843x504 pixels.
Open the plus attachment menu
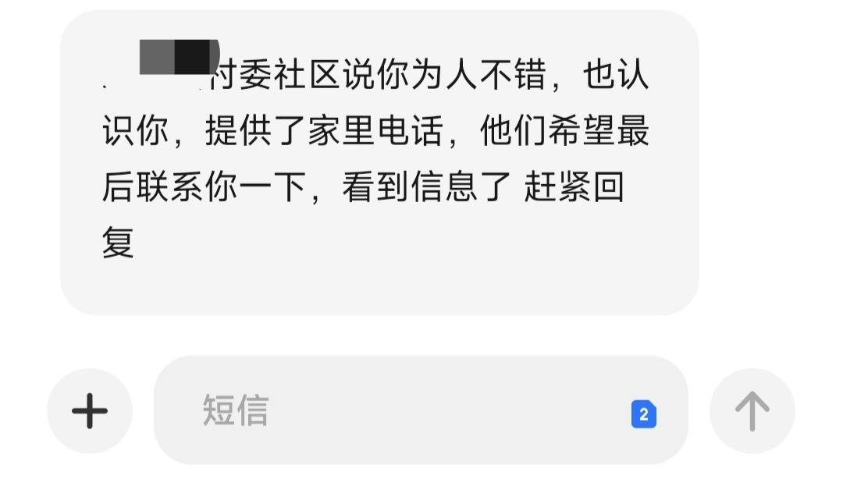tap(90, 411)
